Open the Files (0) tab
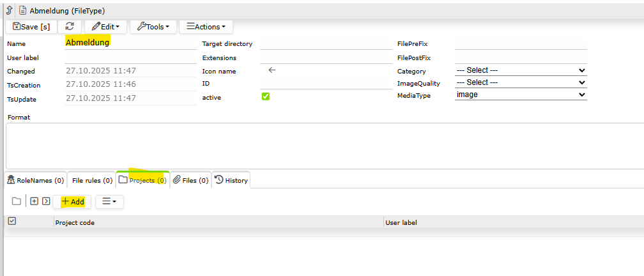The image size is (644, 276). [190, 180]
